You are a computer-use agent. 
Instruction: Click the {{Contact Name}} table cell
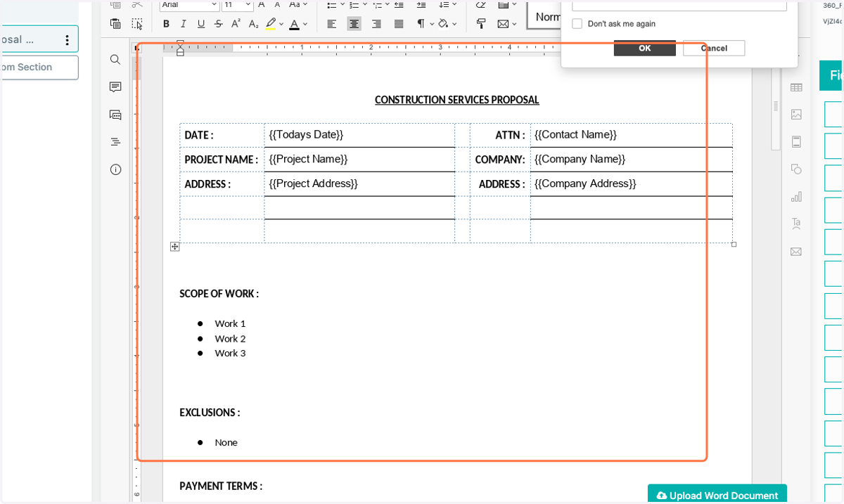click(x=631, y=135)
